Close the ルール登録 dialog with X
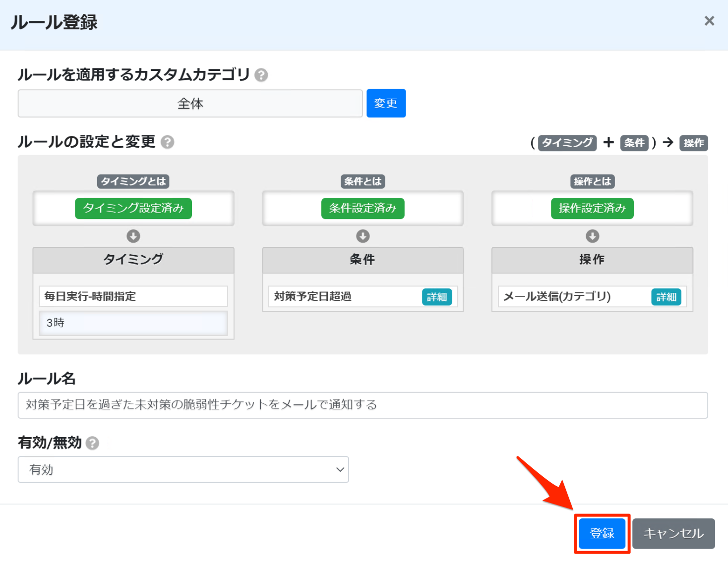 click(709, 21)
